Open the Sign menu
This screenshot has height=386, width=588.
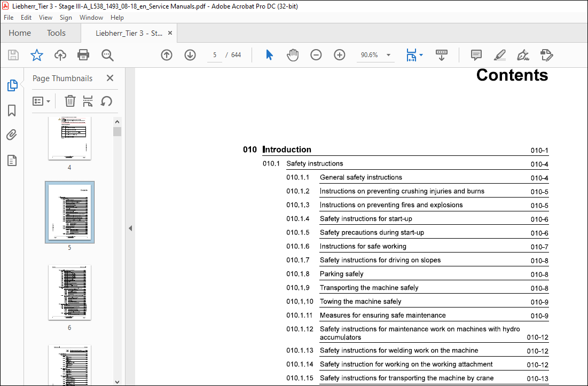click(x=66, y=18)
